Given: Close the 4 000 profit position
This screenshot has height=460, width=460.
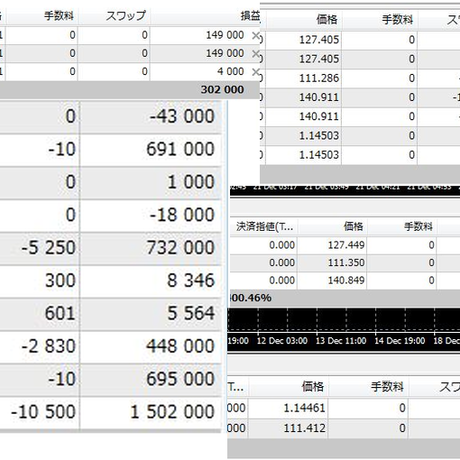Looking at the screenshot, I should 256,72.
